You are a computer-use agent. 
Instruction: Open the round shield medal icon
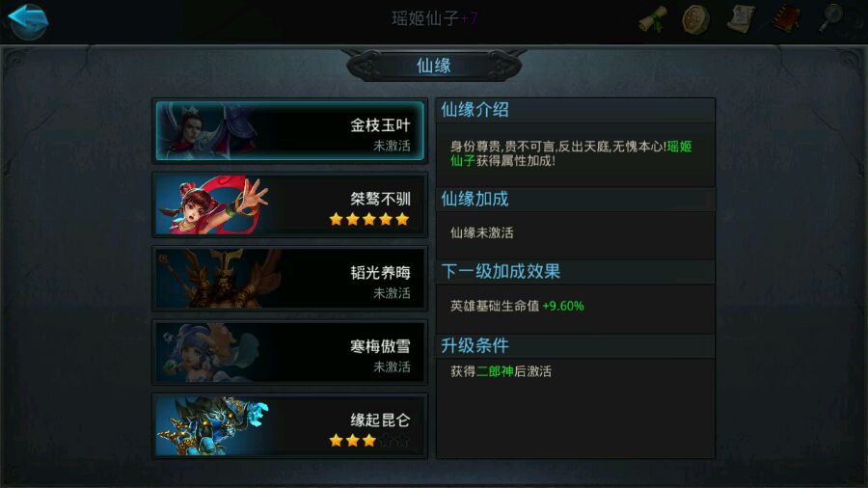coord(695,20)
